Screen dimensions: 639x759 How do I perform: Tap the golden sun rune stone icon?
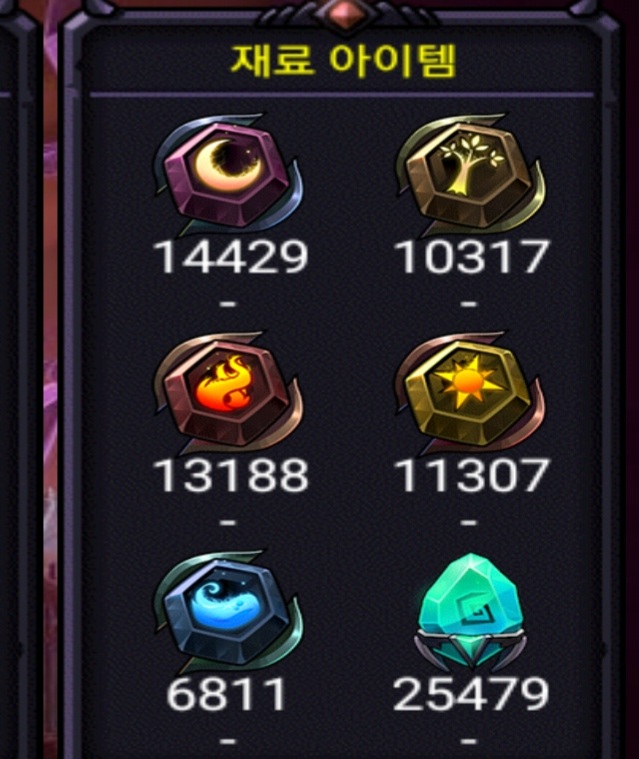tap(470, 393)
